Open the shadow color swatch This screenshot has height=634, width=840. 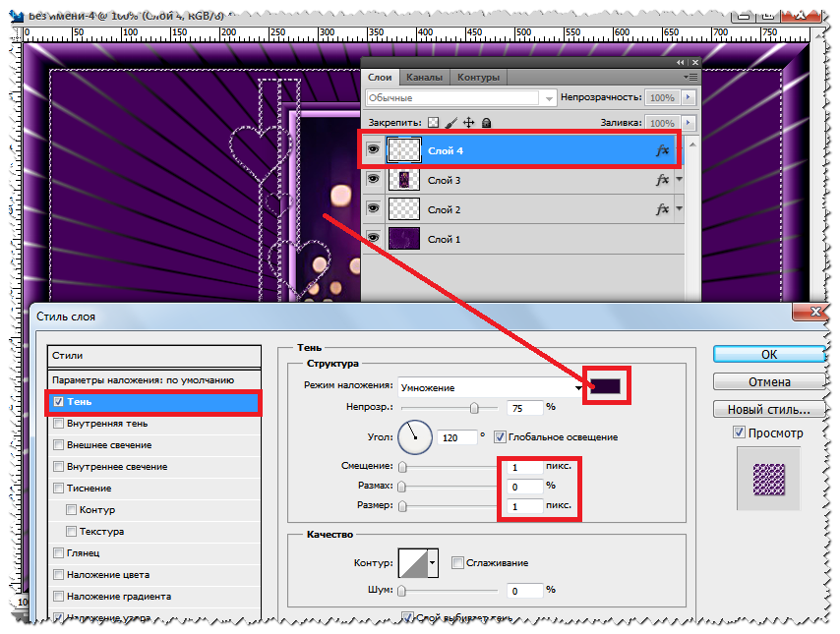click(605, 386)
